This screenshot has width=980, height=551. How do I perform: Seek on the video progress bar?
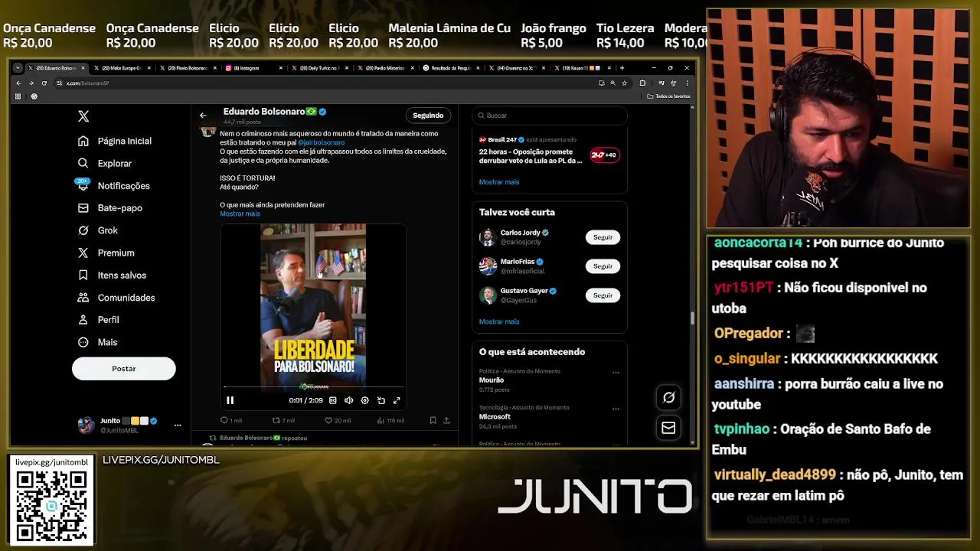click(x=313, y=389)
